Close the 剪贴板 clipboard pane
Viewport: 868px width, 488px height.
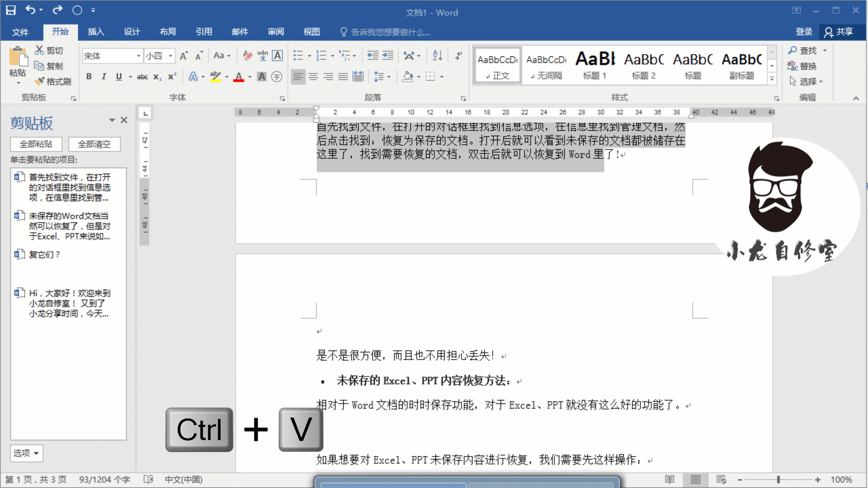pos(124,120)
